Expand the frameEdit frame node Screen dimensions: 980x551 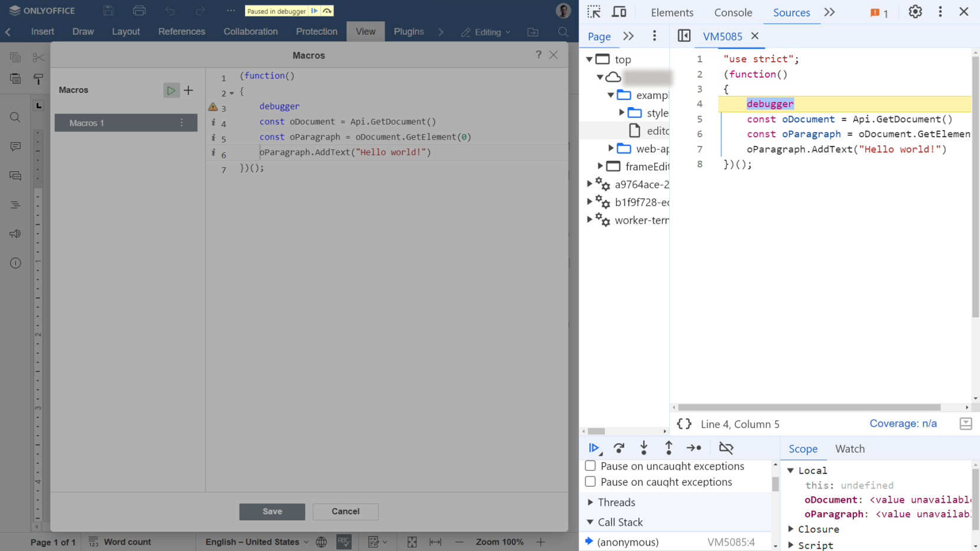(x=600, y=166)
